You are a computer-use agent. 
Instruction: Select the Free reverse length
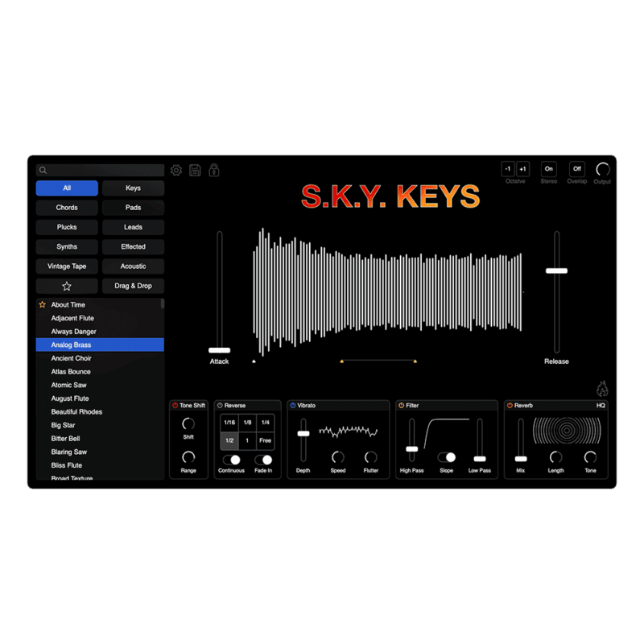point(266,440)
